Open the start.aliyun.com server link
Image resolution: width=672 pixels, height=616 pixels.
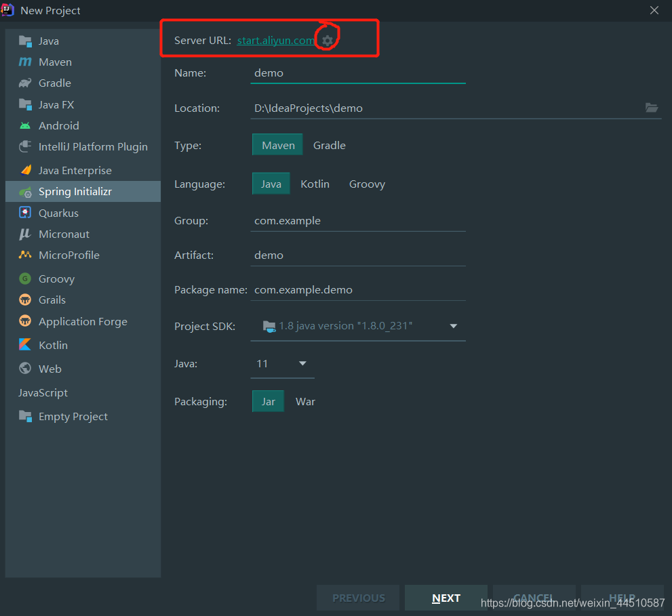[275, 40]
